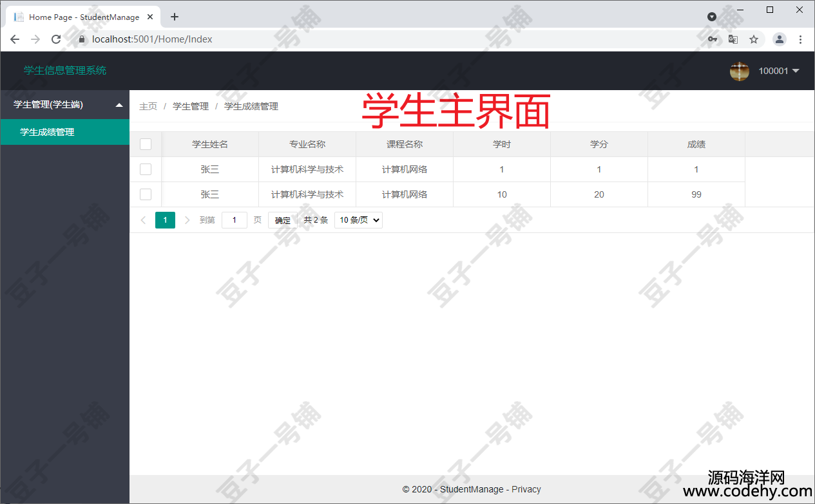Check the second row checkbox with score 99
The width and height of the screenshot is (815, 504).
(x=146, y=194)
